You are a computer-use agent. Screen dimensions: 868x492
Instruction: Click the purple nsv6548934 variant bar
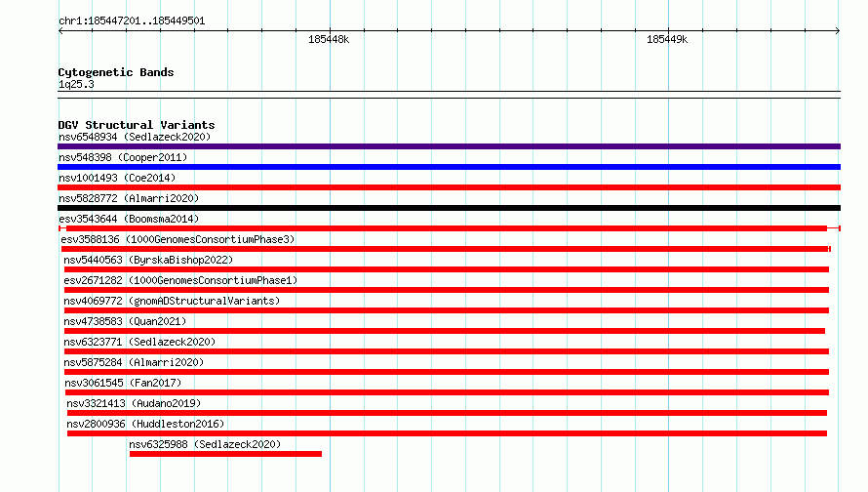[x=449, y=146]
